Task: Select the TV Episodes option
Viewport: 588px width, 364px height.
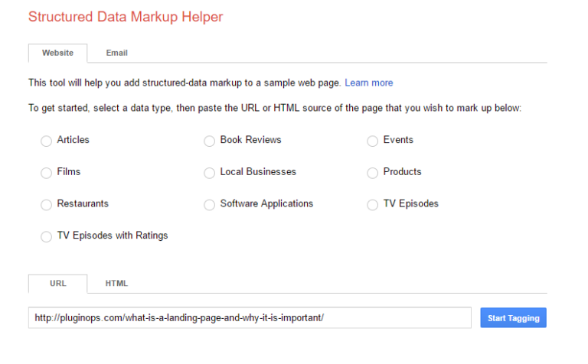Action: 373,205
